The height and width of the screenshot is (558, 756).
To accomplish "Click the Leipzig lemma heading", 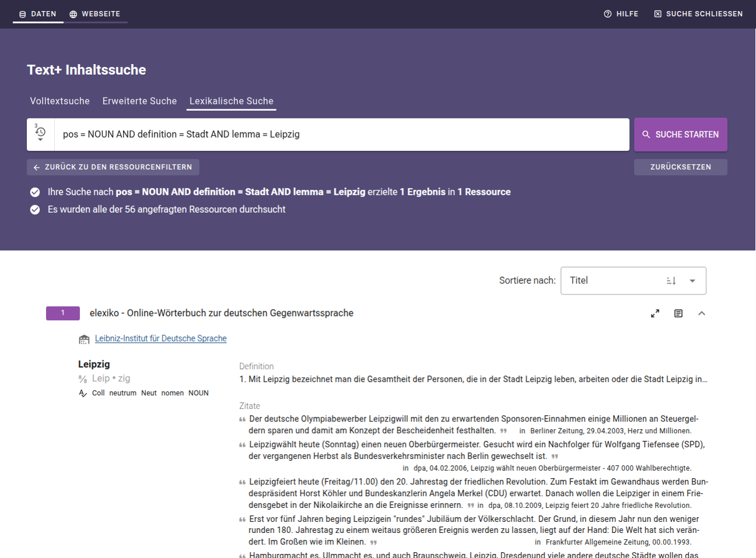I will tap(94, 364).
